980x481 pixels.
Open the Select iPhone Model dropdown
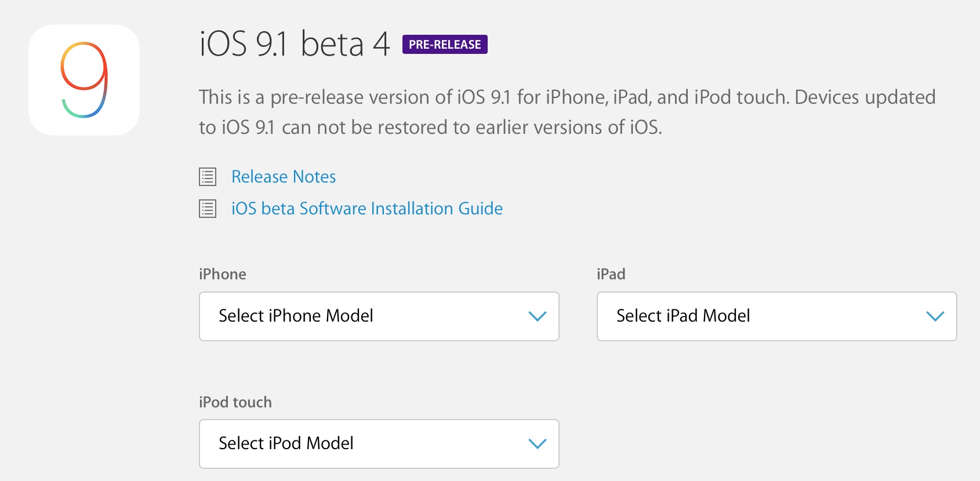[379, 316]
